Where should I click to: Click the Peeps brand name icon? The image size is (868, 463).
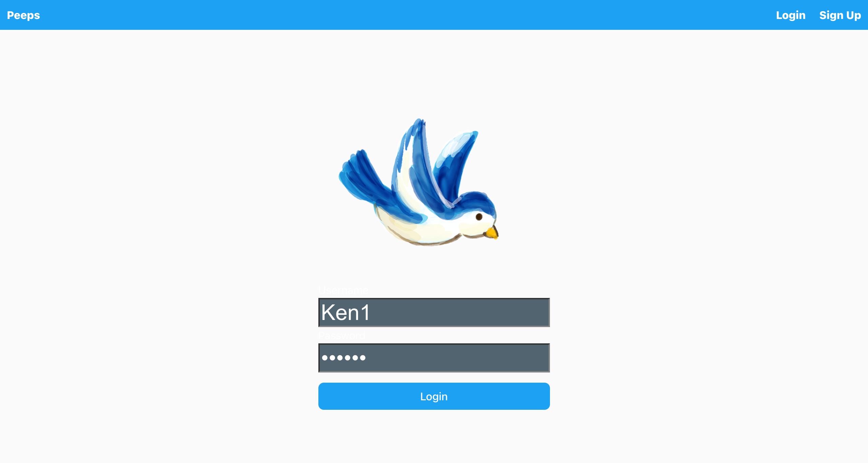click(23, 15)
